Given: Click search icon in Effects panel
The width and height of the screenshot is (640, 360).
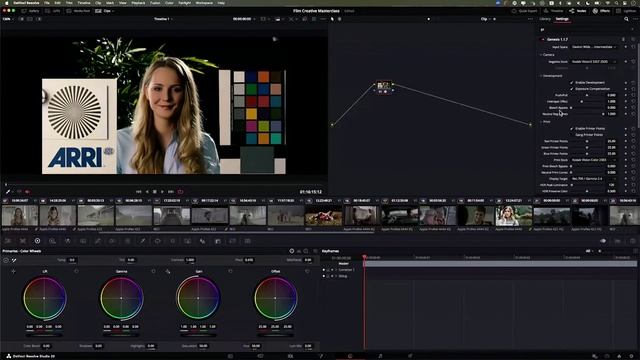Looking at the screenshot, I should (626, 19).
